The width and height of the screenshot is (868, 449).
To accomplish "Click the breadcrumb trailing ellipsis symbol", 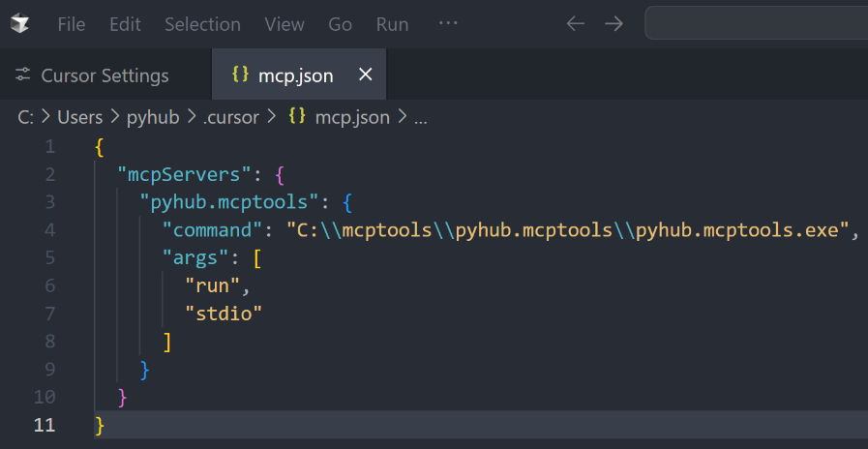I will [421, 118].
